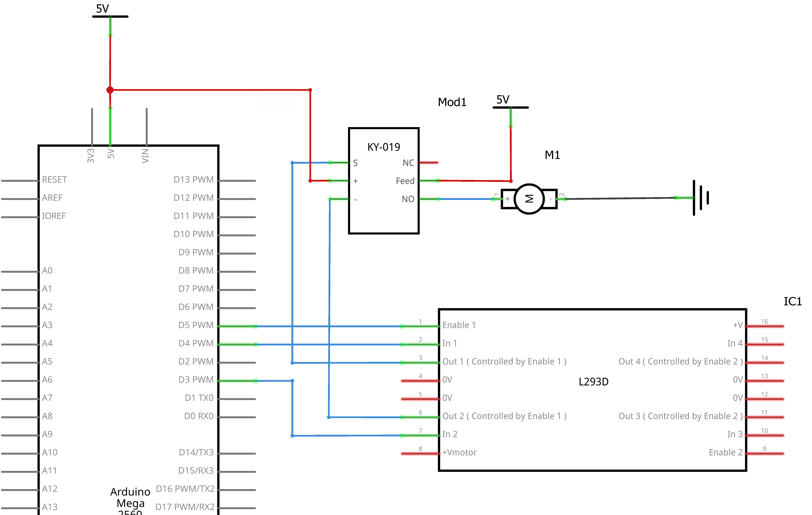Screen dimensions: 812x515
Task: Select the In 2 pin label
Action: click(450, 434)
